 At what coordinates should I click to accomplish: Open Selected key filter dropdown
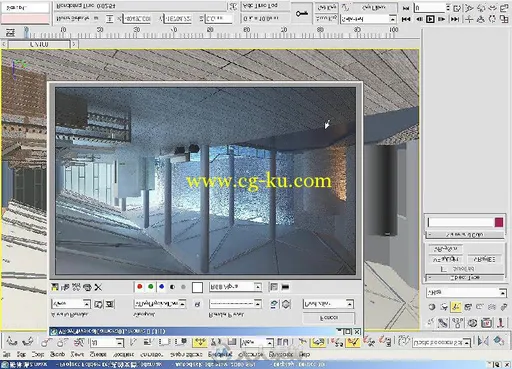pos(368,20)
